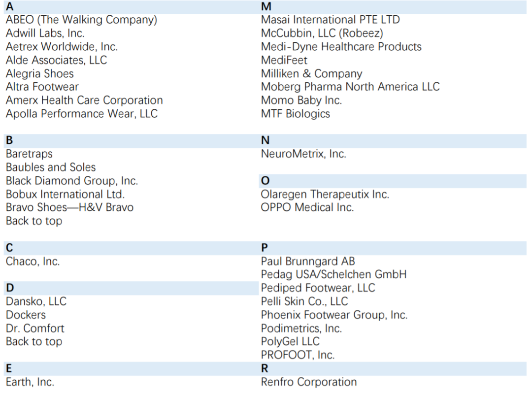Select Aetrex Worldwide, Inc. entry
The image size is (532, 397).
[62, 46]
